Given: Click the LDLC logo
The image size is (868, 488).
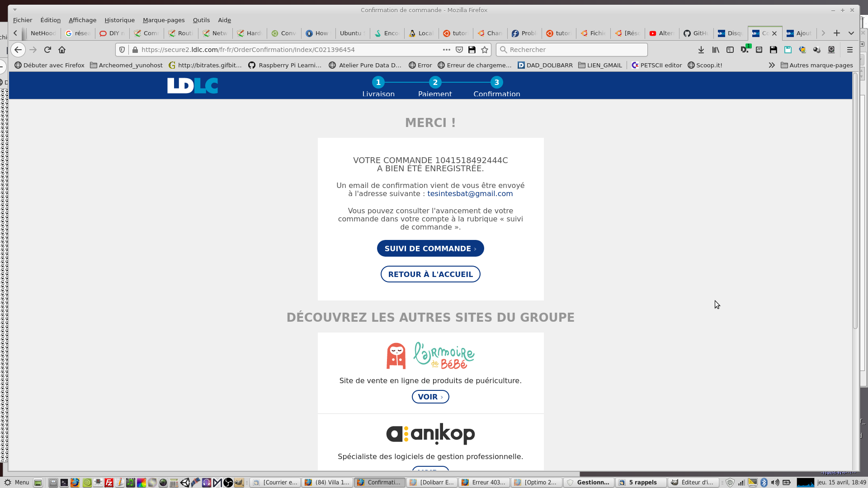Looking at the screenshot, I should click(193, 85).
